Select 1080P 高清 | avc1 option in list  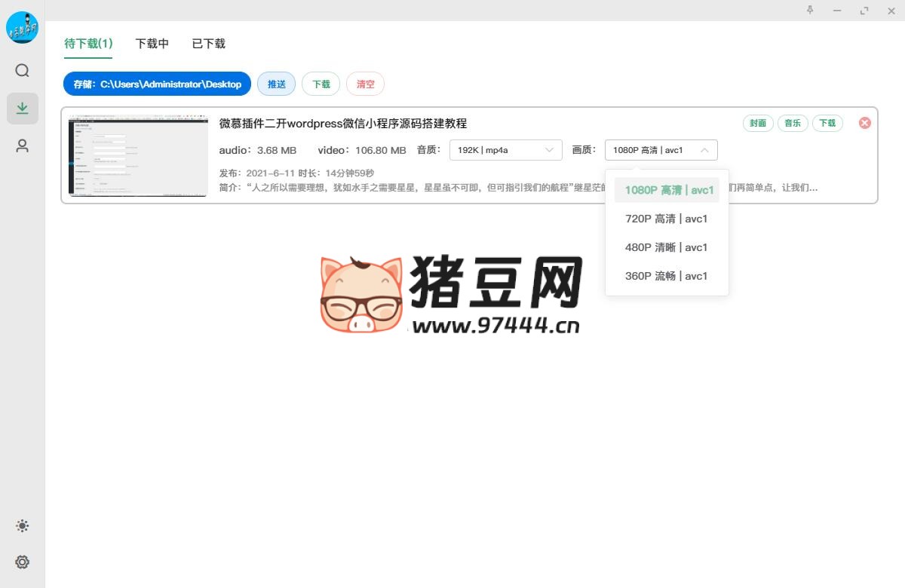(x=667, y=190)
